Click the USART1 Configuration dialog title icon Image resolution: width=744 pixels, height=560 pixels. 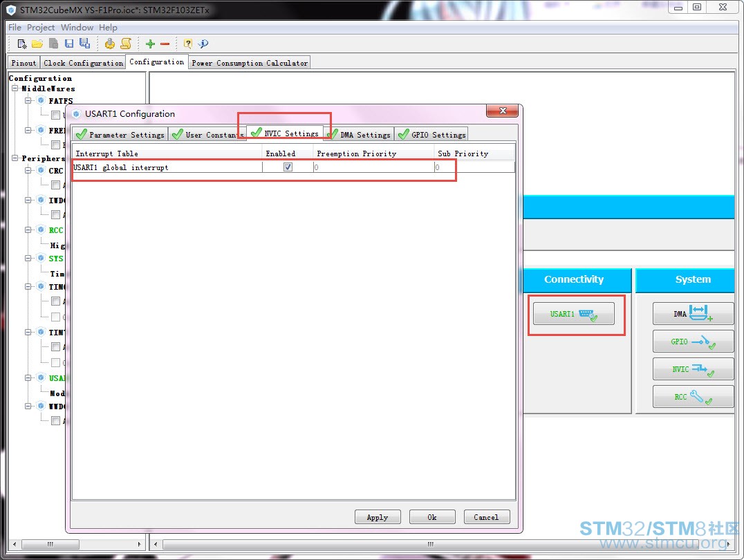76,114
